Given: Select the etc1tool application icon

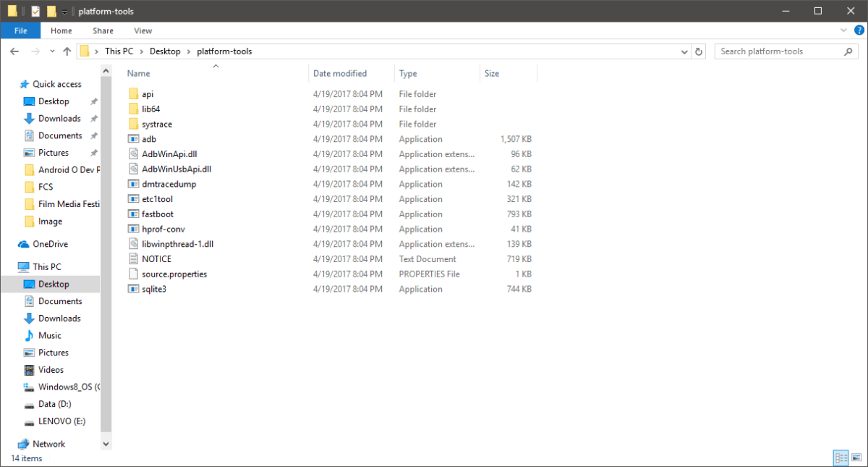Looking at the screenshot, I should coord(133,199).
